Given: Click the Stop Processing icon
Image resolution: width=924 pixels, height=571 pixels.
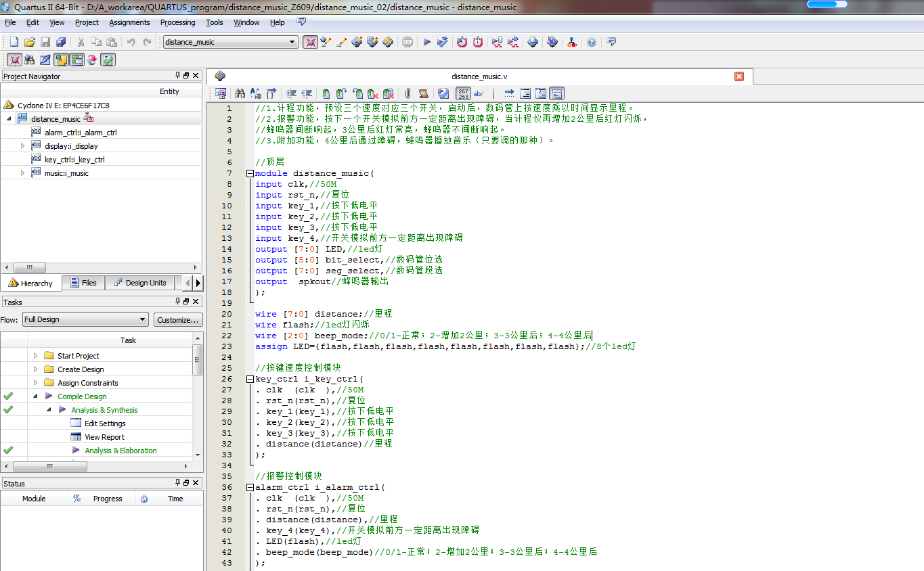Looking at the screenshot, I should pos(408,42).
